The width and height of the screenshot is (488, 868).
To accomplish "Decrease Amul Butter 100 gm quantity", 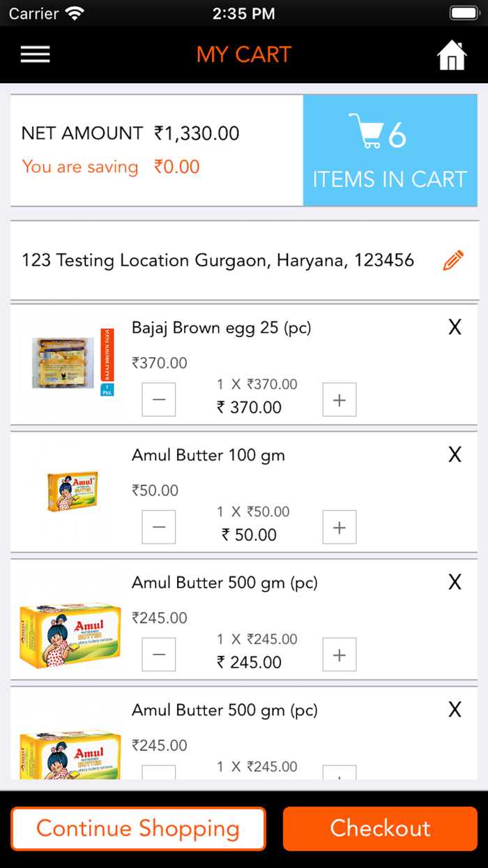I will (159, 527).
